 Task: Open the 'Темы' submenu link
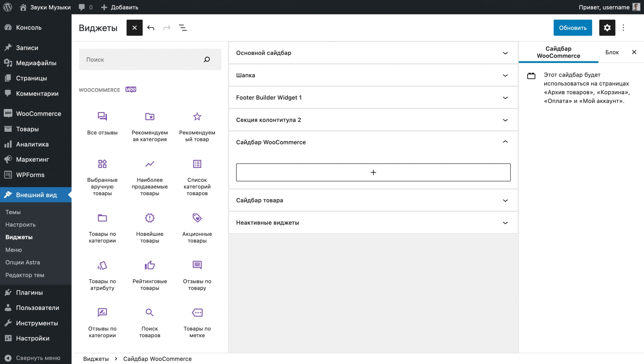[13, 212]
